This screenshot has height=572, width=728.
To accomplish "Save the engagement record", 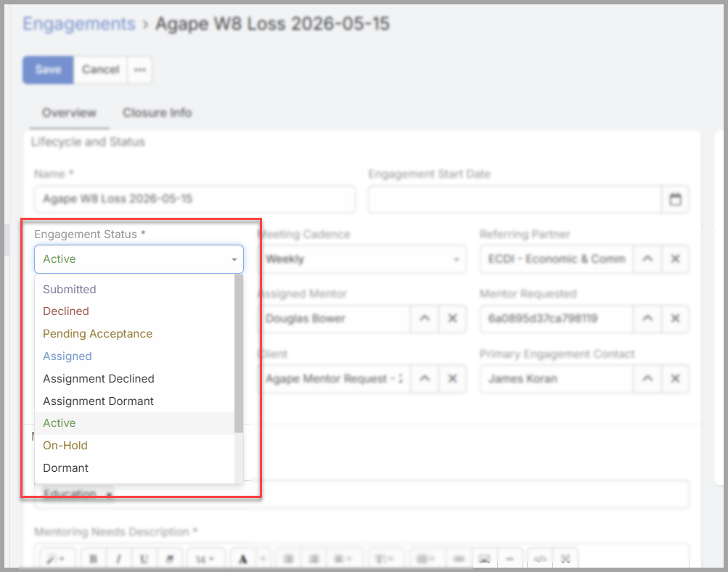I will [49, 70].
